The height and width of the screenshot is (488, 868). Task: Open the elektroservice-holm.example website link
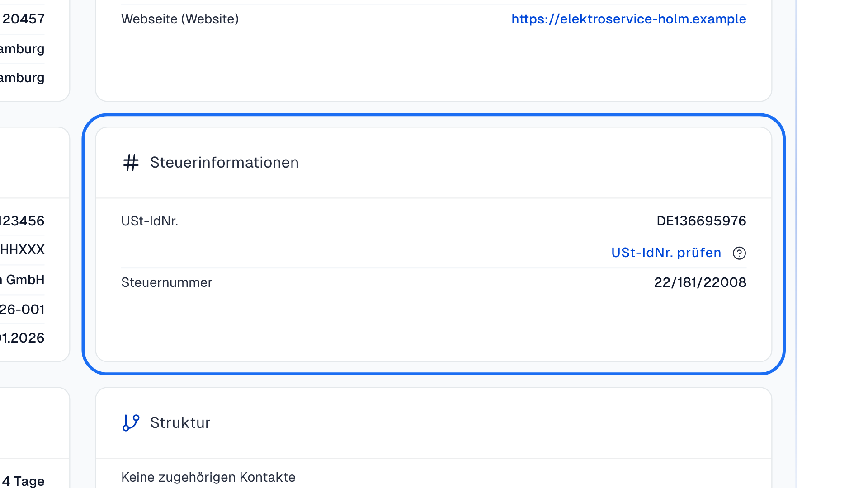point(629,19)
